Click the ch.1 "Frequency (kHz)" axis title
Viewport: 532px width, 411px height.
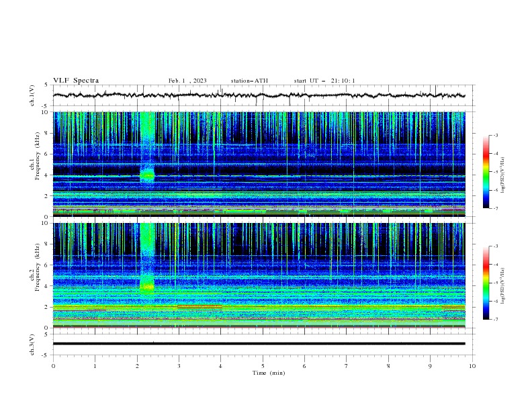tap(37, 156)
